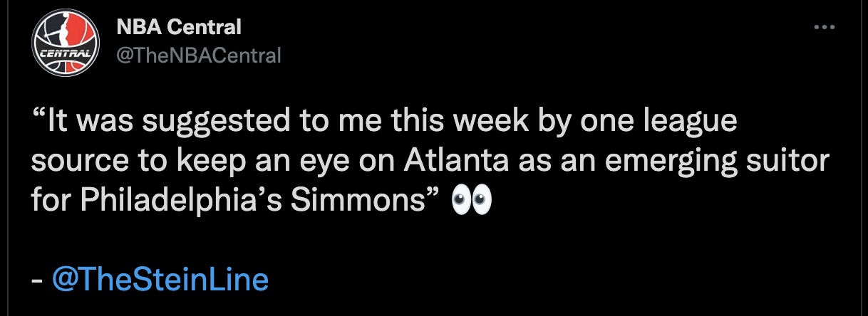Open the NBA Central profile avatar
Image resolution: width=868 pixels, height=316 pixels.
click(65, 44)
